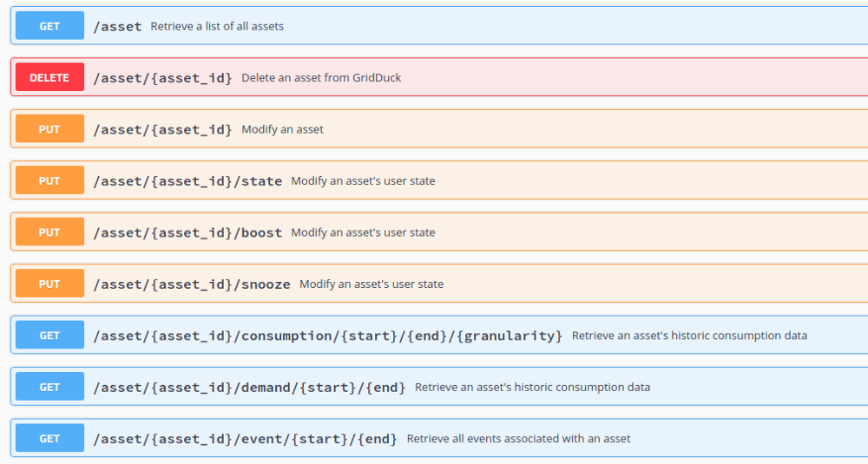Open the /asset/{asset_id} path in the DELETE row

tap(163, 78)
